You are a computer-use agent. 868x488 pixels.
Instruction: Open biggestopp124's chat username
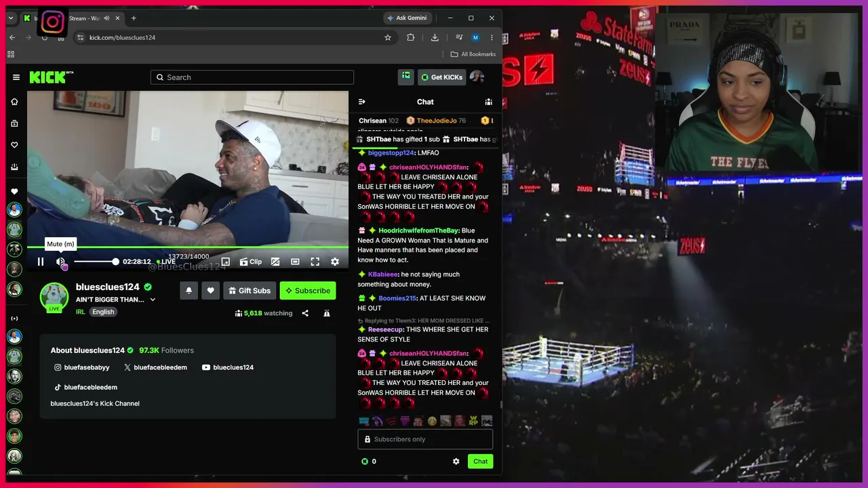391,153
